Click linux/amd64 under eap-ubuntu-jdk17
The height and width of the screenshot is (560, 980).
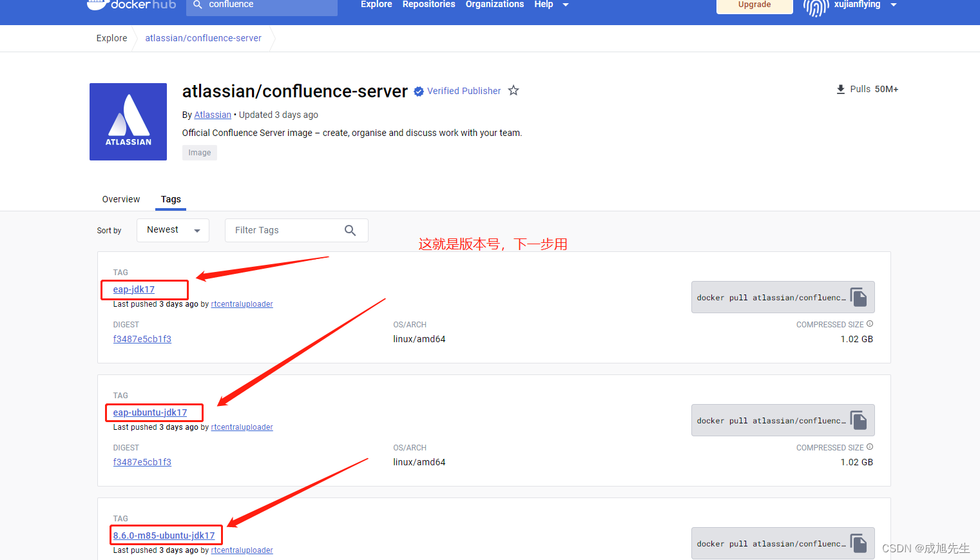point(419,462)
